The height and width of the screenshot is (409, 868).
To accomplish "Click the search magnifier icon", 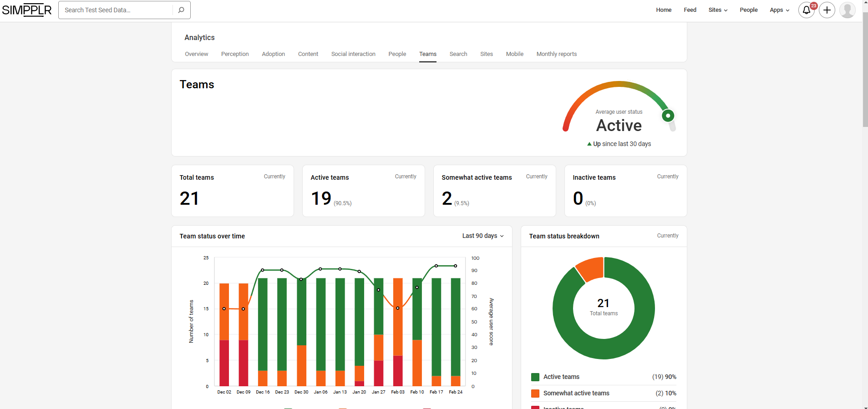I will [181, 10].
